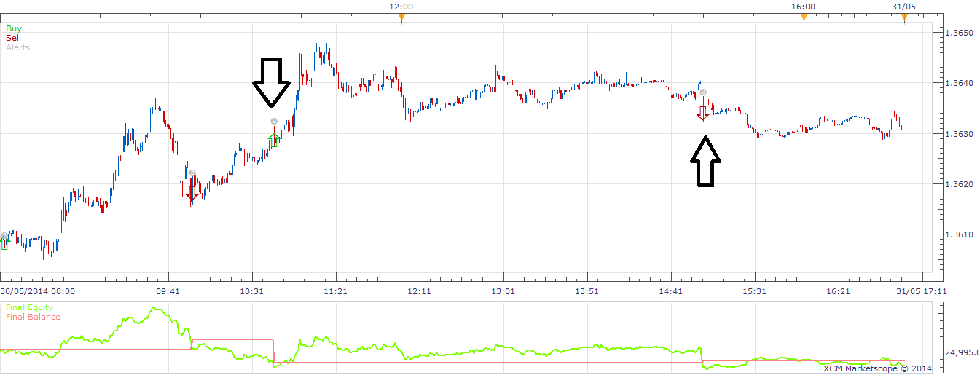Select the orange 31/05 marker on top axis
This screenshot has width=980, height=375.
[x=904, y=18]
